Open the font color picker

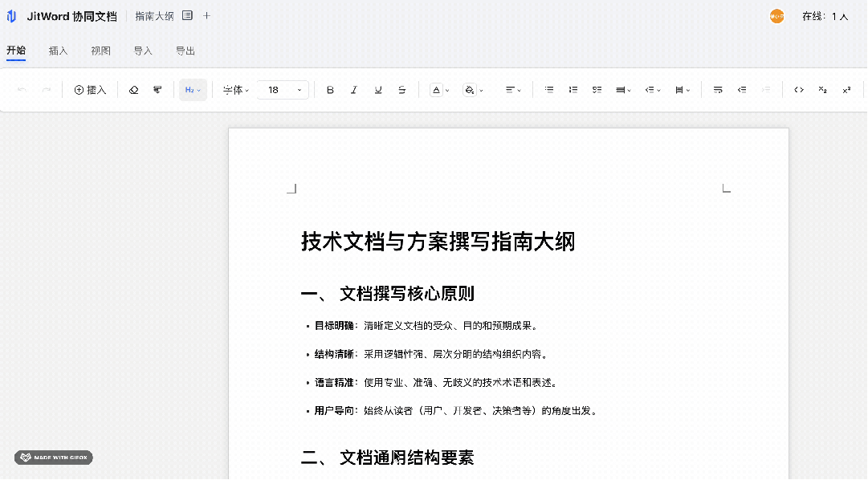click(438, 90)
